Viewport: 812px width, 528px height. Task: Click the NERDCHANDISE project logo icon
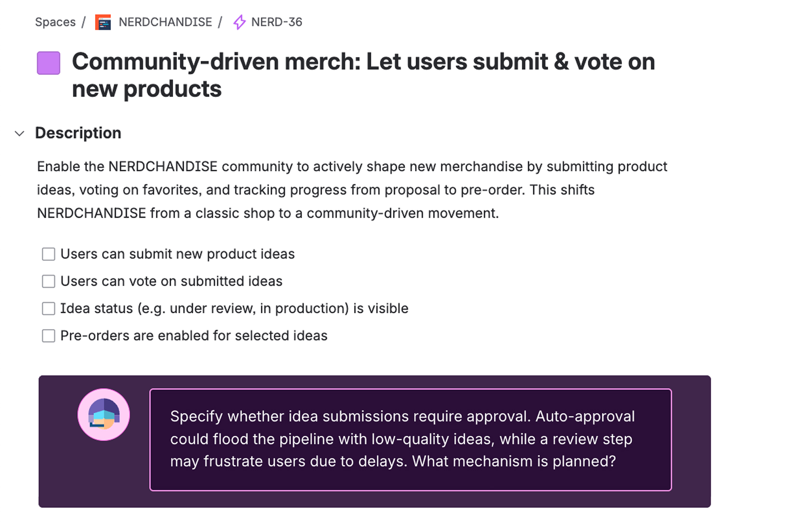coord(103,22)
